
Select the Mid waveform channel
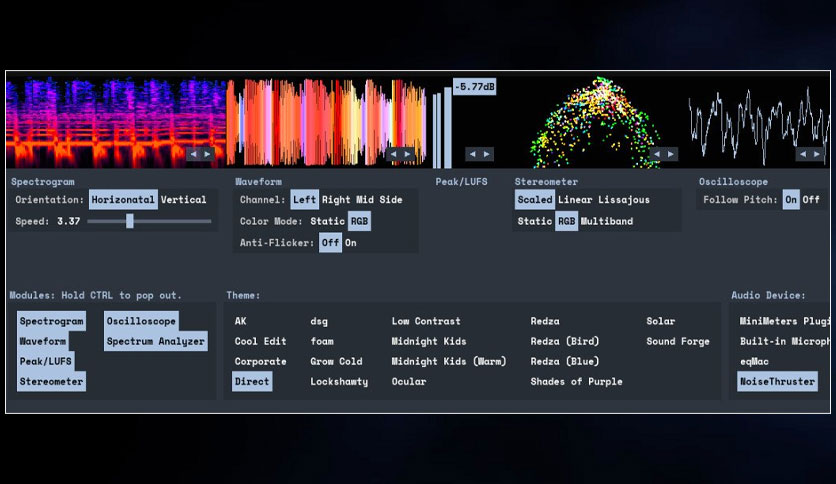(x=365, y=199)
